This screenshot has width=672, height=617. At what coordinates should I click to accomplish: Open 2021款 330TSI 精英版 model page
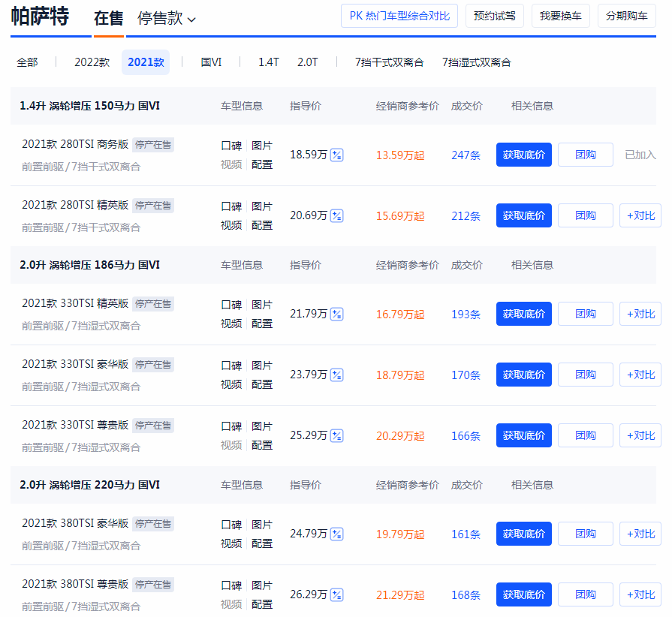pos(75,304)
